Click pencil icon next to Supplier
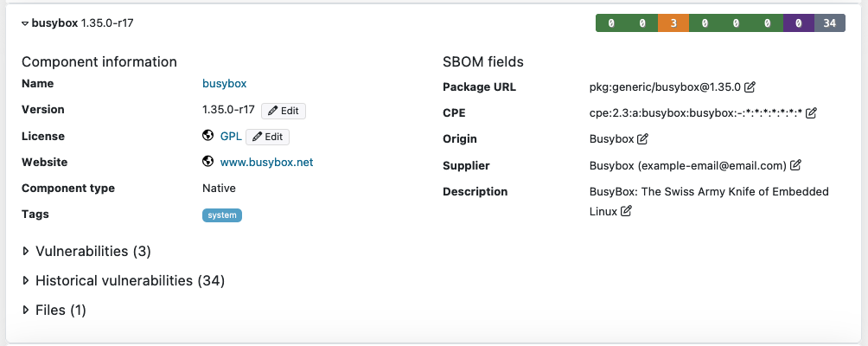This screenshot has width=868, height=346. coord(795,165)
